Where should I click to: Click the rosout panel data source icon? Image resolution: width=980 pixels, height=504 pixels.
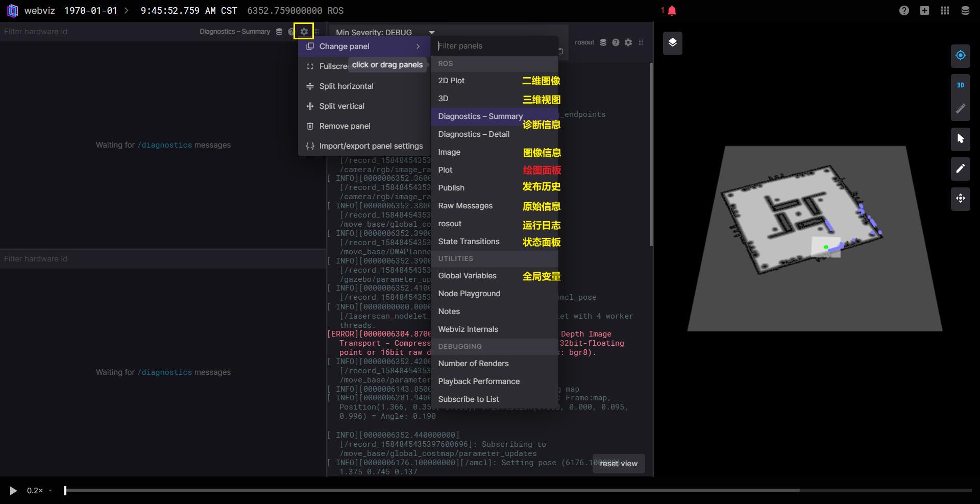click(x=603, y=42)
